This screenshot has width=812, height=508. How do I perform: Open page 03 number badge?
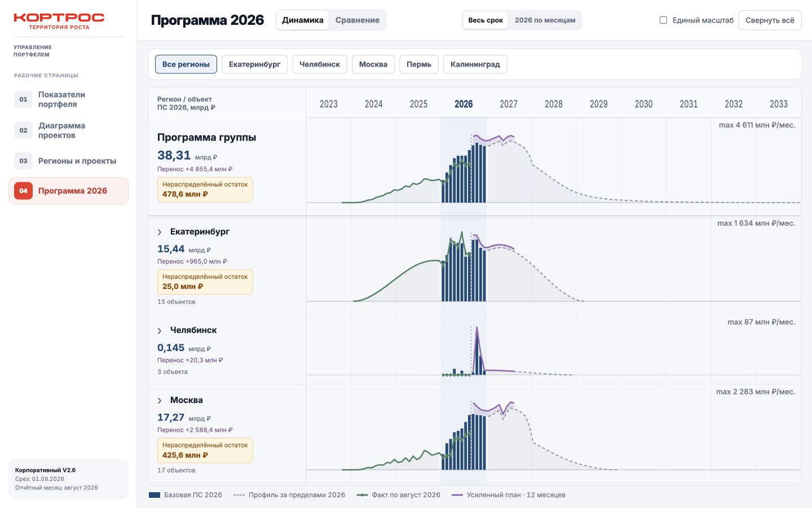click(23, 161)
